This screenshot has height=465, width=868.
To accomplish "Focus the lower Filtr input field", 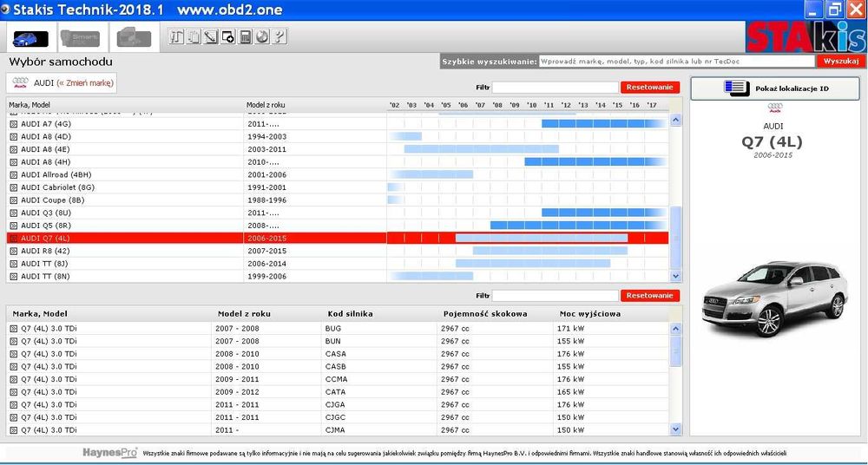I will (556, 296).
